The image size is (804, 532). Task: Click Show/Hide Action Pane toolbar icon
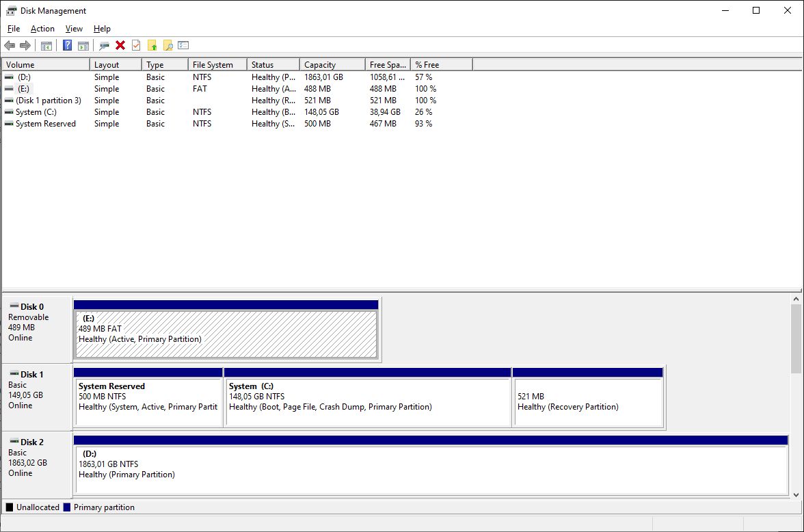pyautogui.click(x=83, y=46)
